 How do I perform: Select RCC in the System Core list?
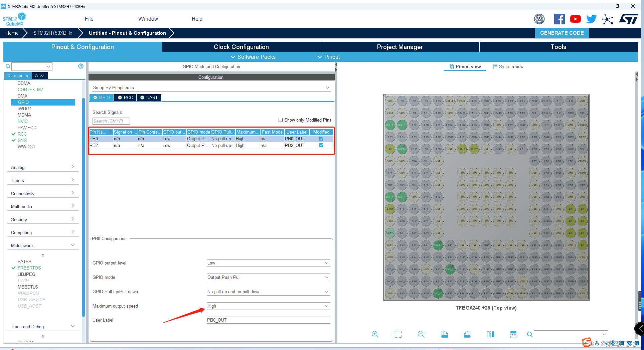tap(22, 134)
